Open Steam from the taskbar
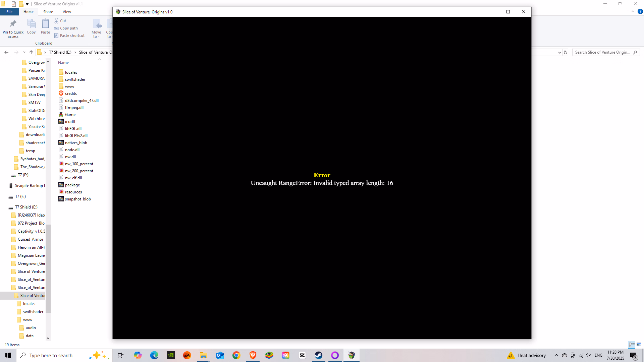This screenshot has width=644, height=362. (318, 355)
